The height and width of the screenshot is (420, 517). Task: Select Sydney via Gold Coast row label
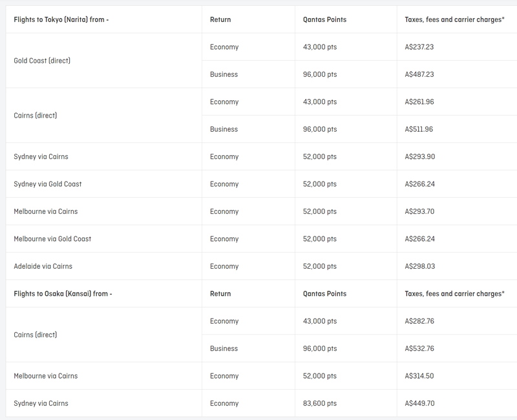coord(47,184)
